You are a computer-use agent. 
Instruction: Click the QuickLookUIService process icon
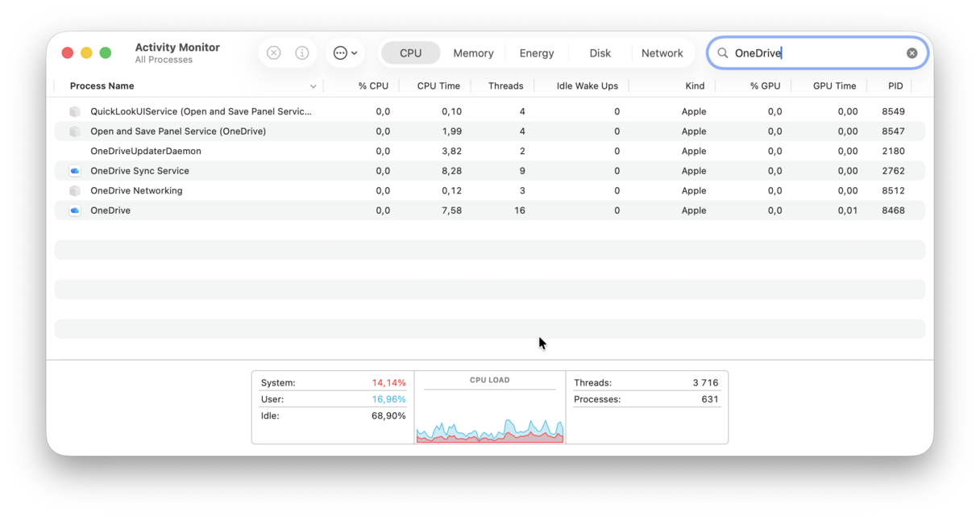[75, 111]
